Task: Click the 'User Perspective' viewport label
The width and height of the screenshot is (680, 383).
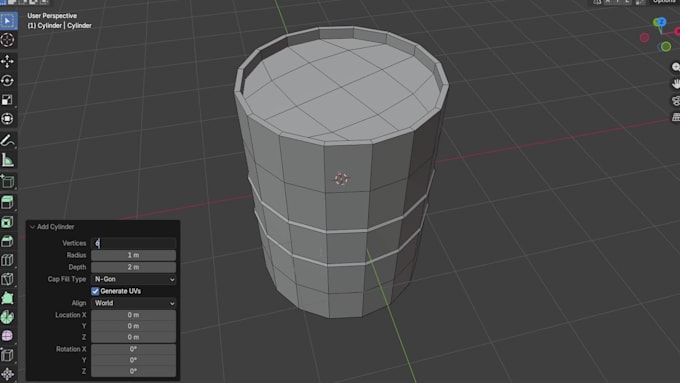Action: [x=52, y=16]
